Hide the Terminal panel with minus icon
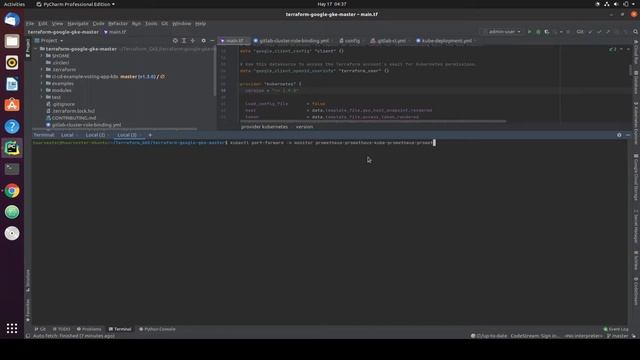640x360 pixels. click(x=628, y=135)
